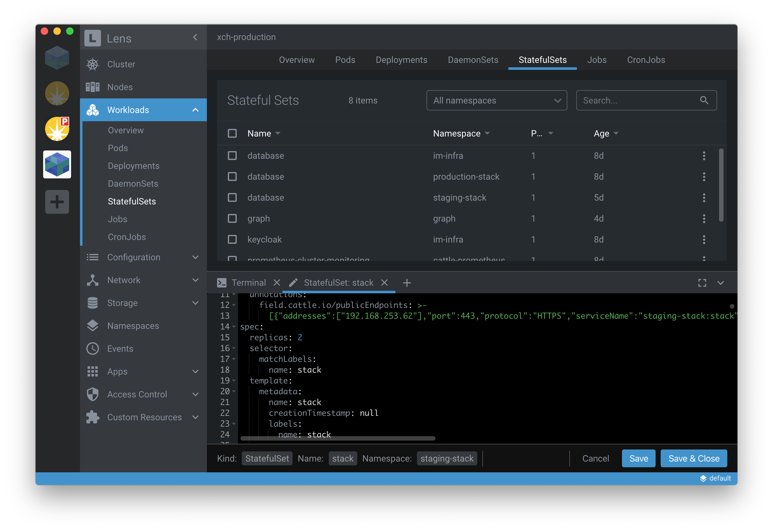Close the StatefulSet: stack tab

tap(384, 283)
